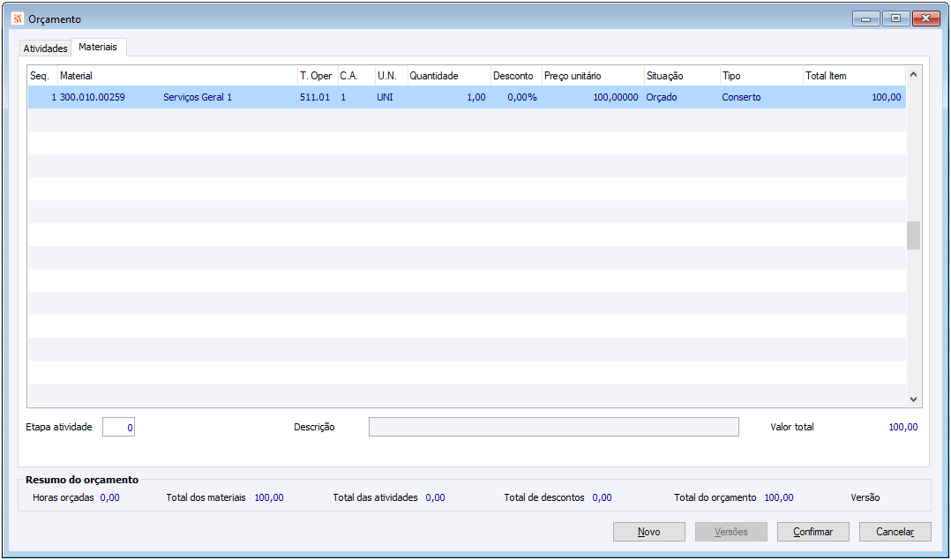
Task: Cancel using the Cancelar button
Action: [895, 532]
